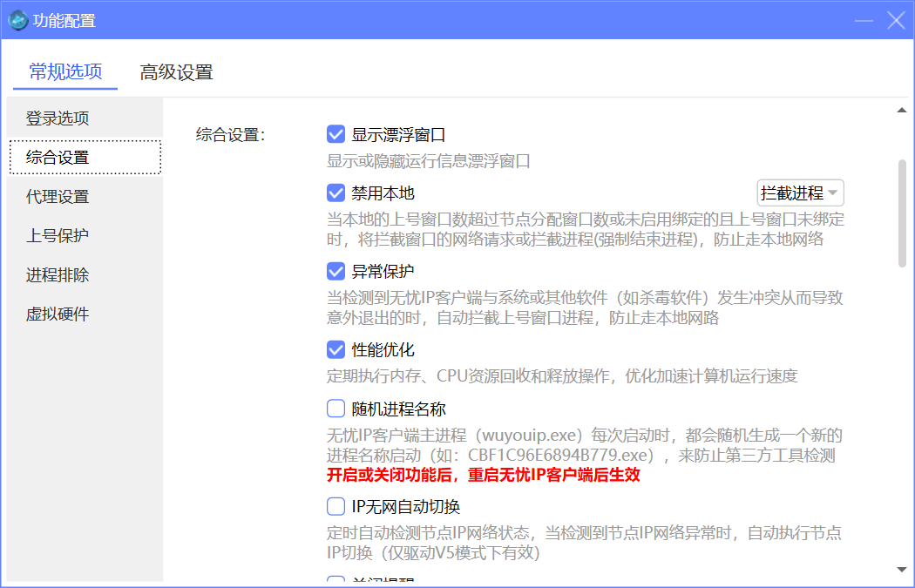Uncheck the 显示漂浮窗口 checkbox
915x588 pixels.
click(x=336, y=135)
